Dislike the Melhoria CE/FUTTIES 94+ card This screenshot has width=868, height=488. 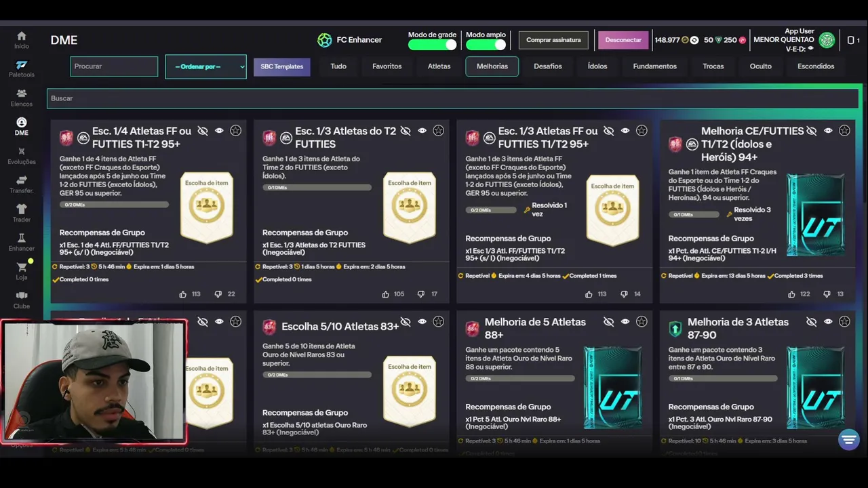tap(827, 294)
